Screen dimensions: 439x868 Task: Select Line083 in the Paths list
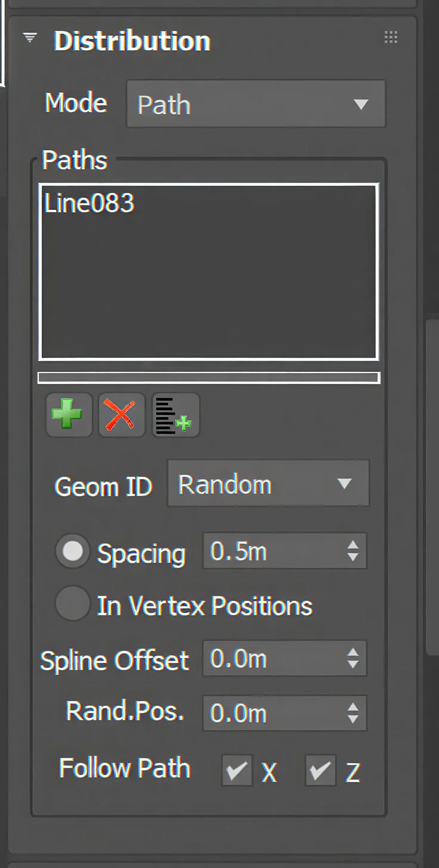pos(89,204)
